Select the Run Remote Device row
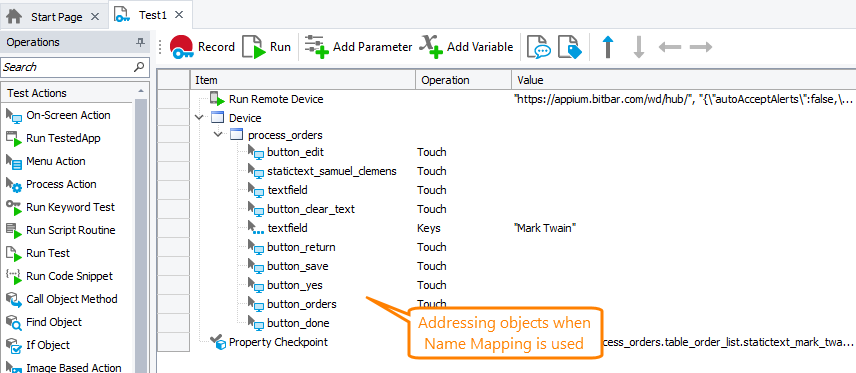Screen dimensions: 856x373 (x=506, y=99)
